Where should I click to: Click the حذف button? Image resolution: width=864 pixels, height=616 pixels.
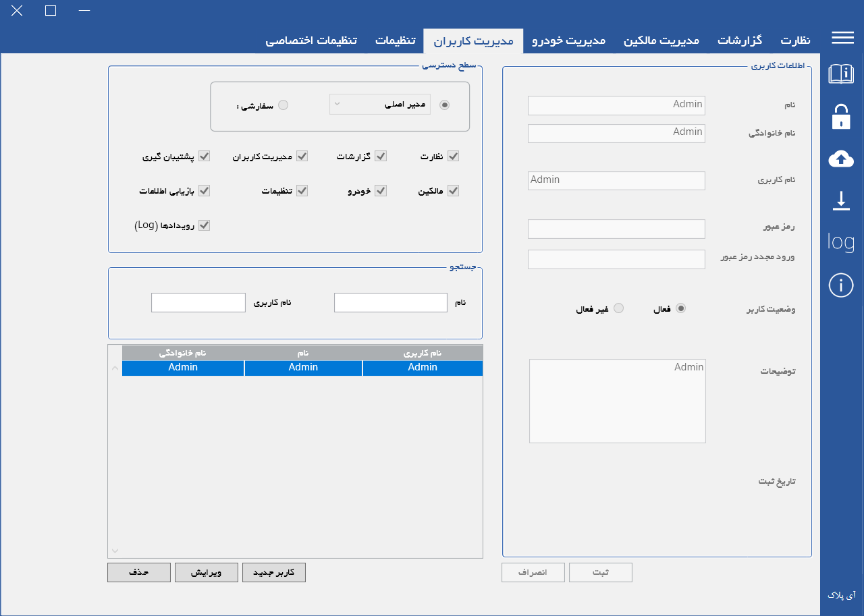pyautogui.click(x=139, y=572)
